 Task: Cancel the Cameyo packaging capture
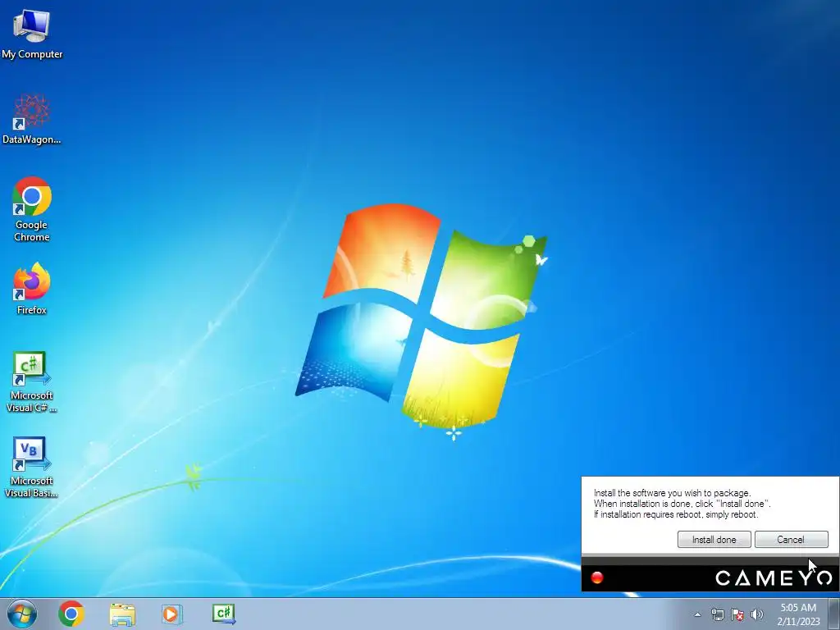[x=792, y=540]
